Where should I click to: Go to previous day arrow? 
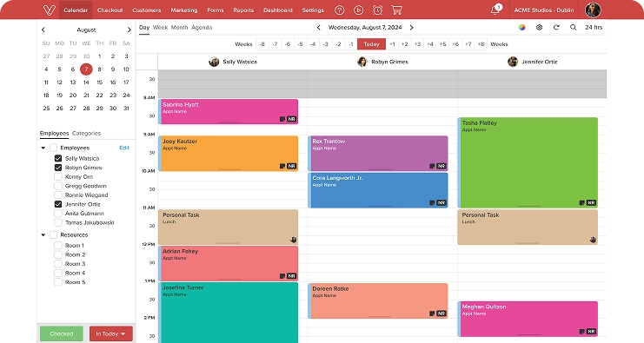point(318,28)
